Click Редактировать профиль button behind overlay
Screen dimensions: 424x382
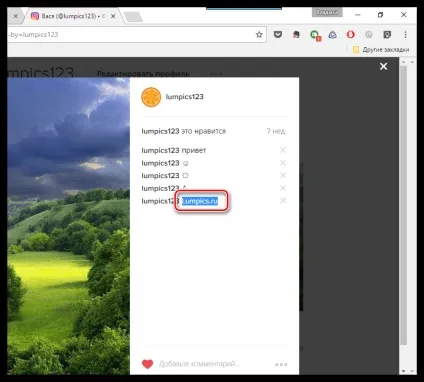pyautogui.click(x=143, y=73)
